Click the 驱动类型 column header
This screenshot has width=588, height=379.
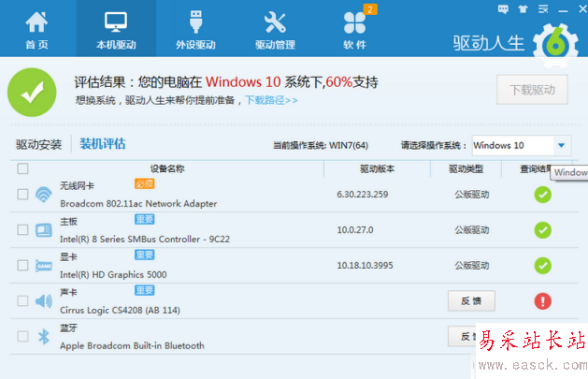[466, 168]
